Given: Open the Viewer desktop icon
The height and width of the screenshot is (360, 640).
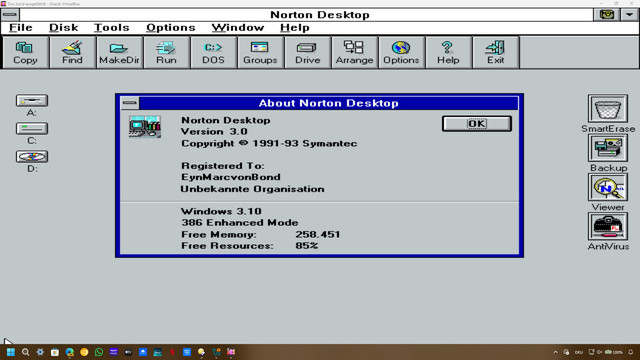Looking at the screenshot, I should point(608,187).
